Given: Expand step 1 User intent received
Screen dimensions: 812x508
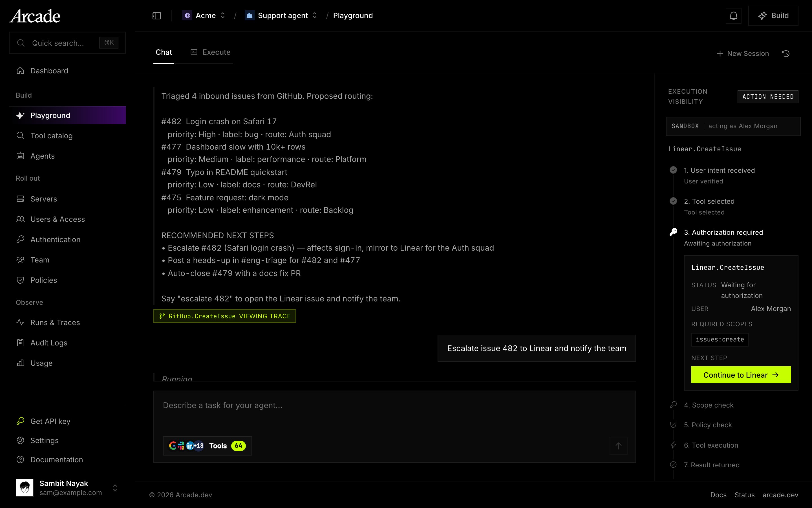Looking at the screenshot, I should [719, 170].
